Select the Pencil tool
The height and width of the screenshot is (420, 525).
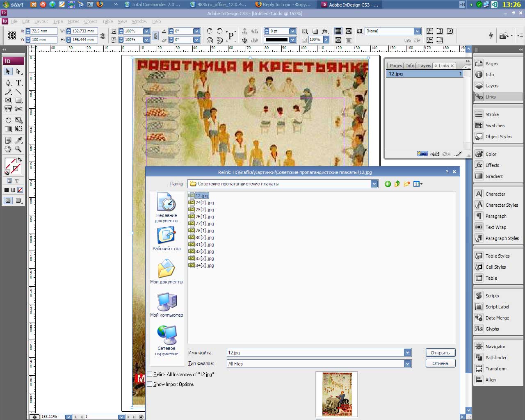(8, 91)
